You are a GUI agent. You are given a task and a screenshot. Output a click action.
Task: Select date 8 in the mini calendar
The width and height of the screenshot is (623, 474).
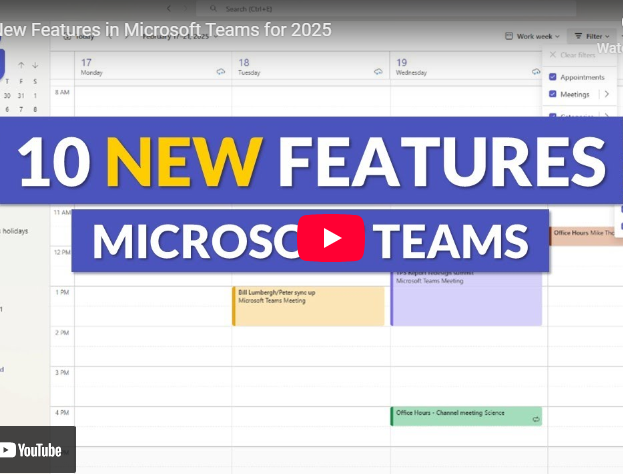(35, 109)
